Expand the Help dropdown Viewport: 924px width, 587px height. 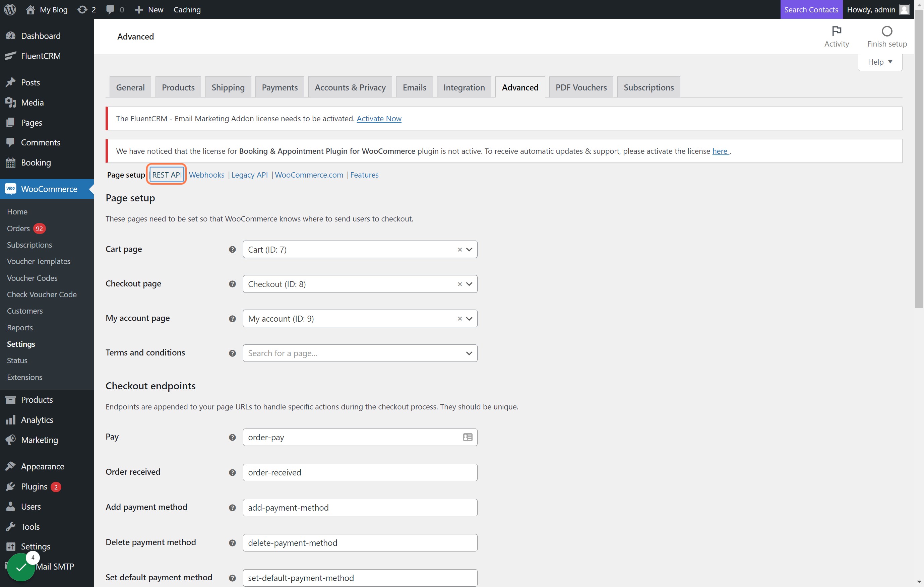[x=880, y=62]
